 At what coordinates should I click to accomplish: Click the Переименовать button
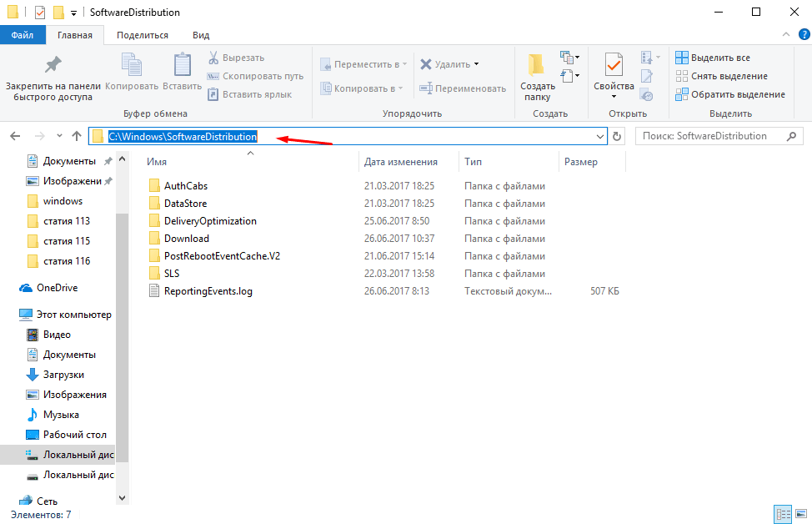[463, 88]
